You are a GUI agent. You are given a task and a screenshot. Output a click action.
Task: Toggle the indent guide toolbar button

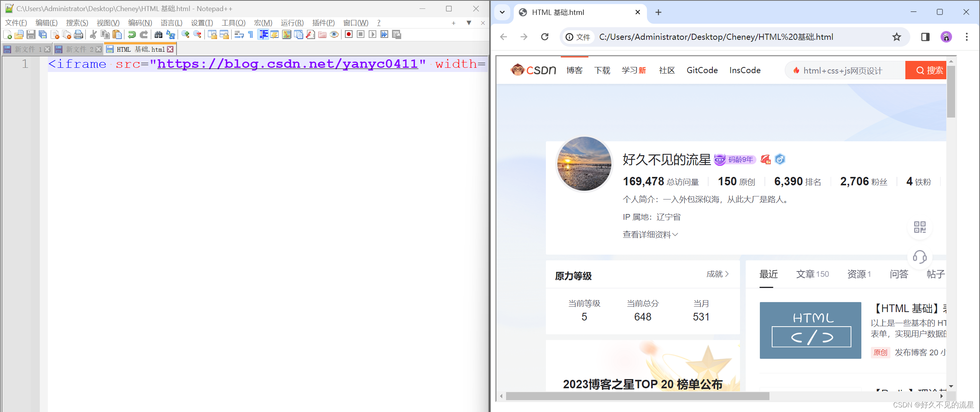coord(263,35)
